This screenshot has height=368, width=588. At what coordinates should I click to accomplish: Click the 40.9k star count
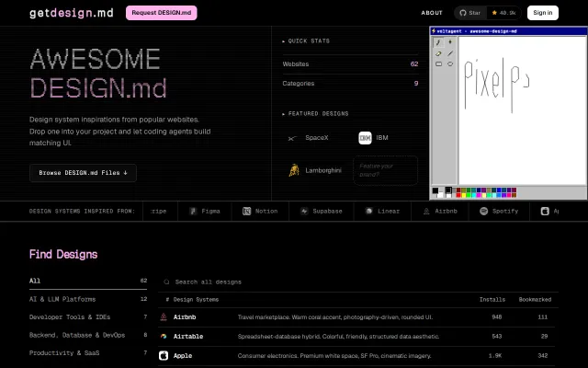coord(508,13)
